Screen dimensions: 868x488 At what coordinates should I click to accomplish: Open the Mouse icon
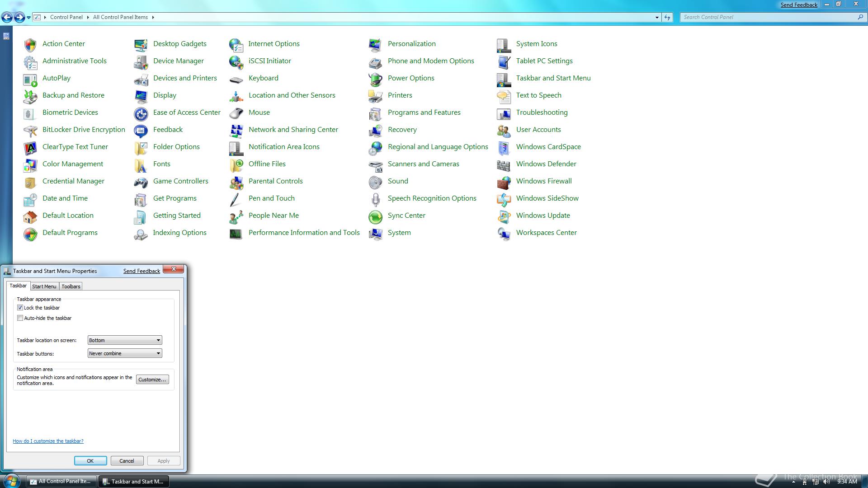coord(236,113)
